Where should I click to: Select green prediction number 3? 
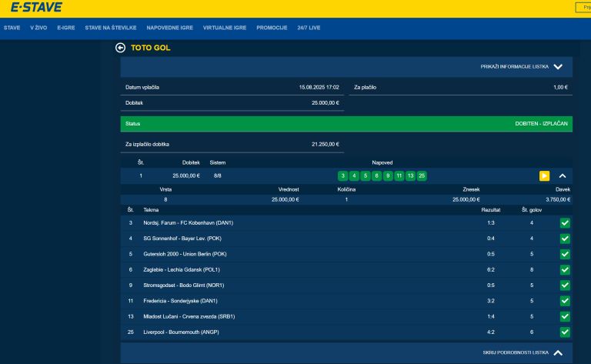tap(342, 176)
